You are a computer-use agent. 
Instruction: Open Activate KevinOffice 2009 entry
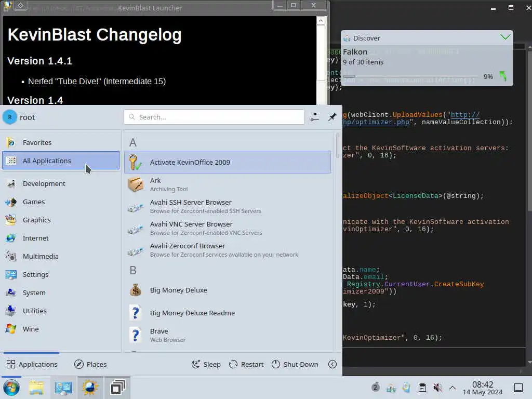[228, 162]
